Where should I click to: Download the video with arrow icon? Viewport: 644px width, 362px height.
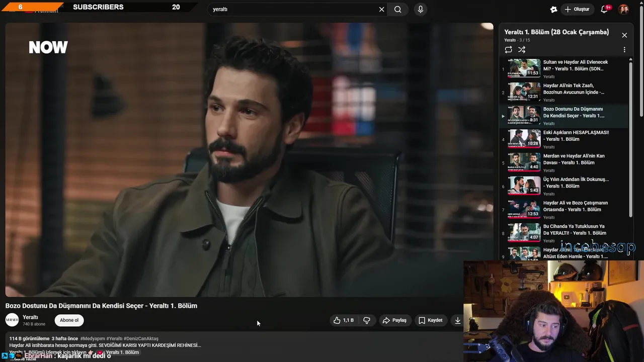point(457,320)
